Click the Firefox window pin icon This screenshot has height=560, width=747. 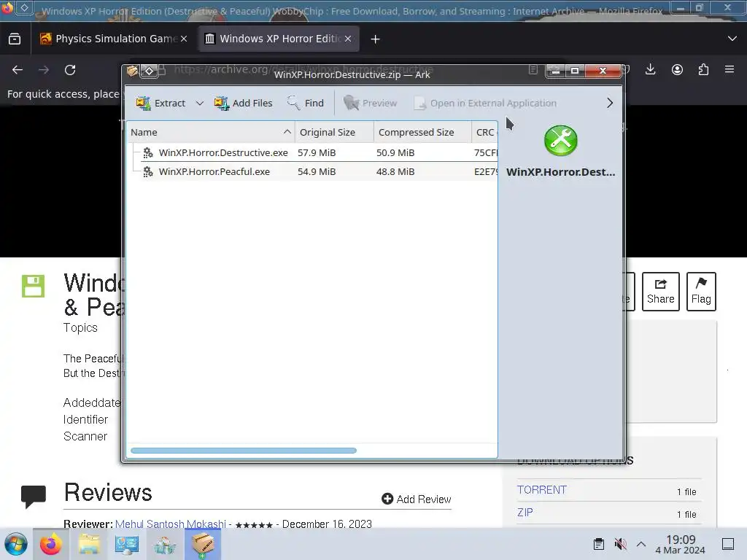tap(24, 7)
